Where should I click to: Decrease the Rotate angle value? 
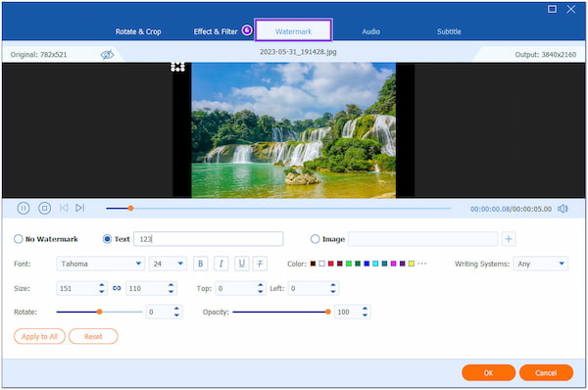tap(176, 315)
